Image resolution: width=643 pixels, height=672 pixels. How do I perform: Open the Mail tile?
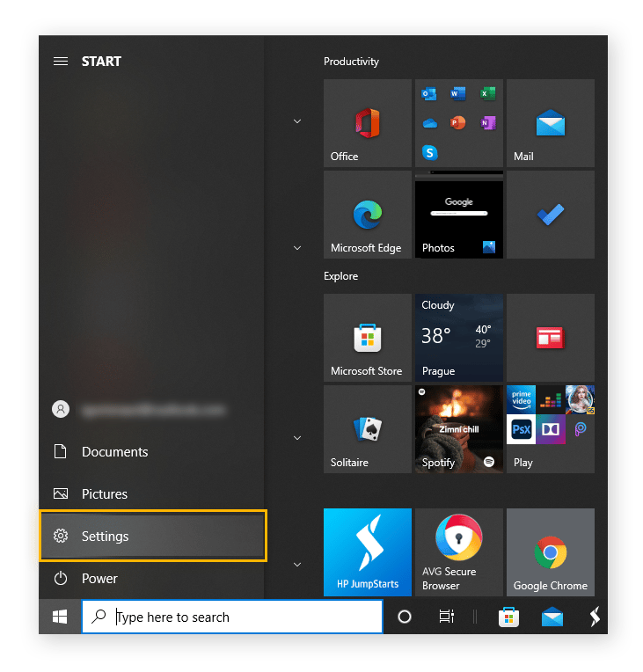pos(550,123)
